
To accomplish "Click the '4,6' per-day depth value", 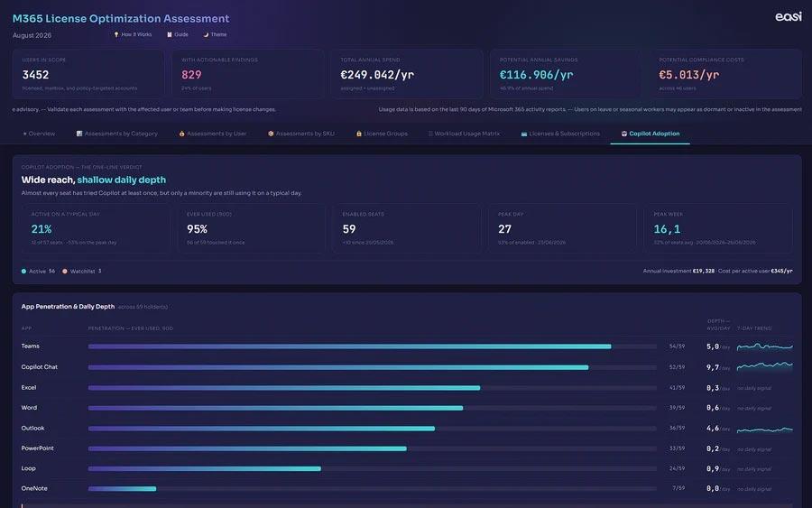I will pyautogui.click(x=713, y=429).
